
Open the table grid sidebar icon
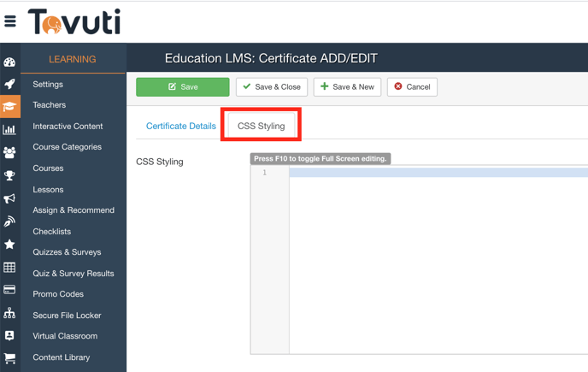click(9, 268)
